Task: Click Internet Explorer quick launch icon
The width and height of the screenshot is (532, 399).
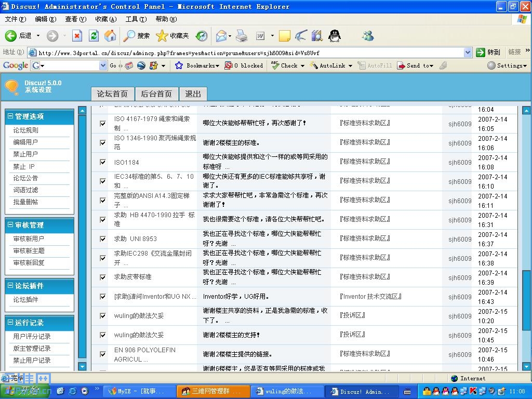Action: (72, 391)
